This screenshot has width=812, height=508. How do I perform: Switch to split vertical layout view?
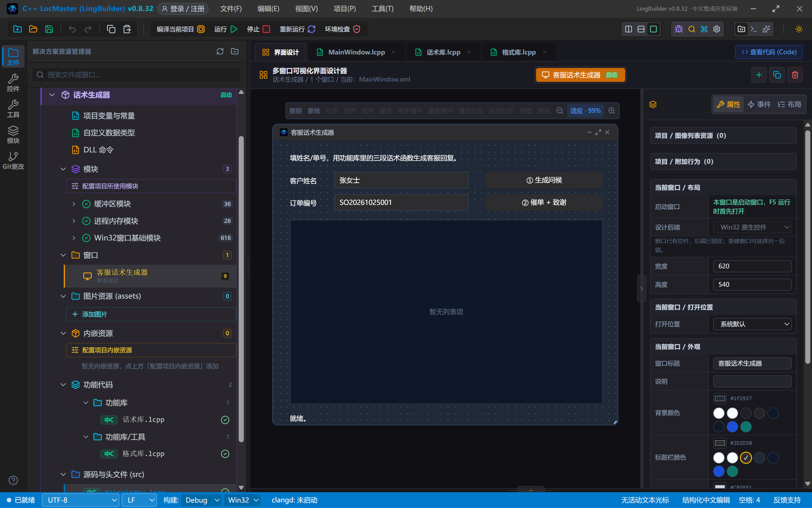tap(629, 29)
